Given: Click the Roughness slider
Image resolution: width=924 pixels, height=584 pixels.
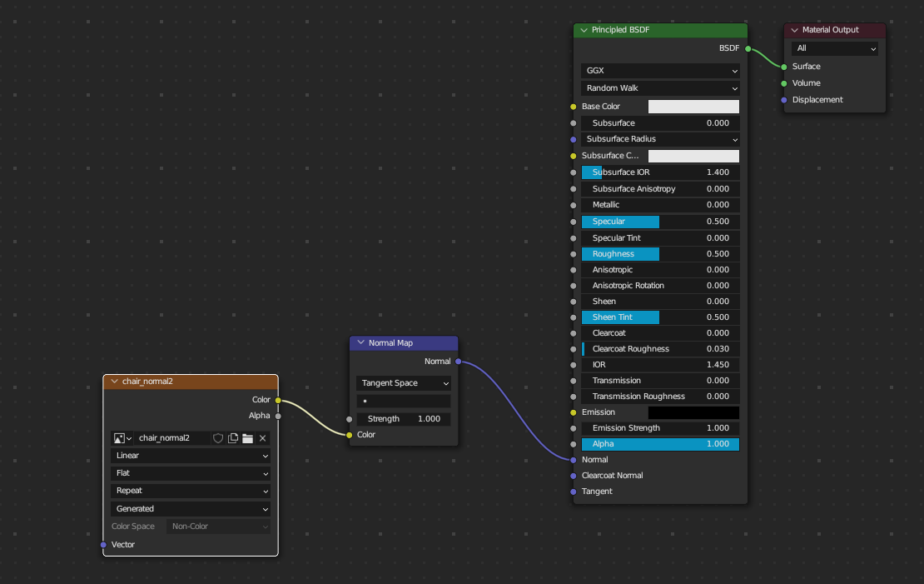Looking at the screenshot, I should point(660,254).
